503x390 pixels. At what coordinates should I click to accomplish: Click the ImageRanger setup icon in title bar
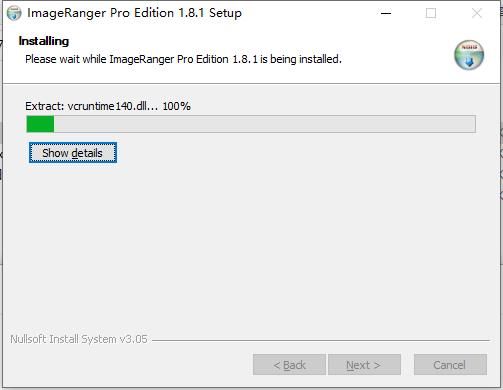(x=14, y=13)
